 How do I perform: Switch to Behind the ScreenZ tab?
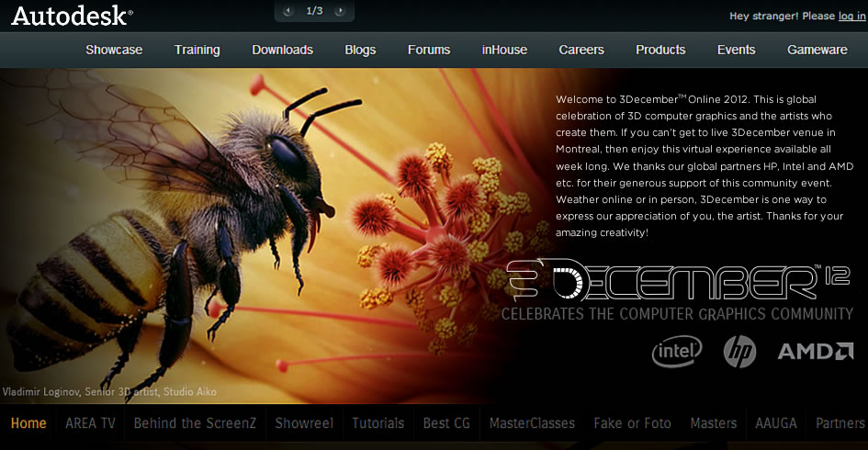(195, 423)
